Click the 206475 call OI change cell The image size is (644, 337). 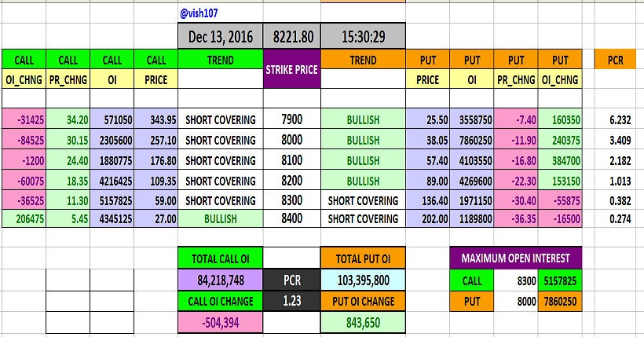[23, 218]
